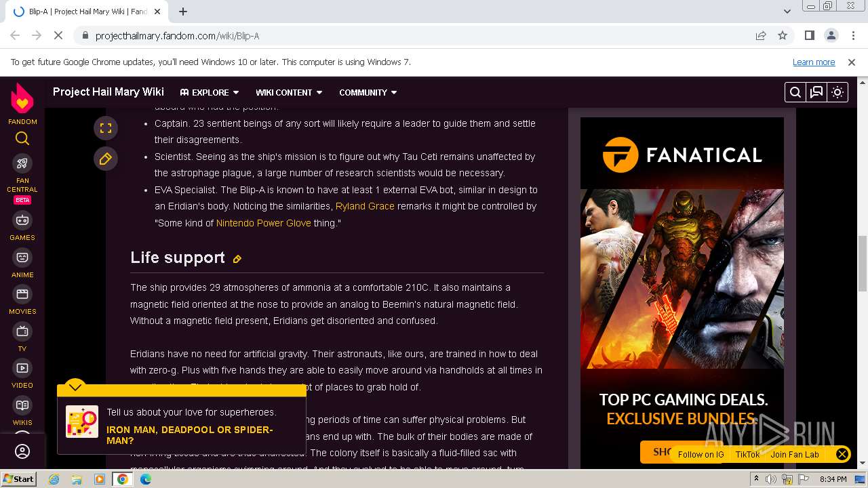Open the TV sidebar icon
The width and height of the screenshot is (868, 488).
click(x=22, y=331)
